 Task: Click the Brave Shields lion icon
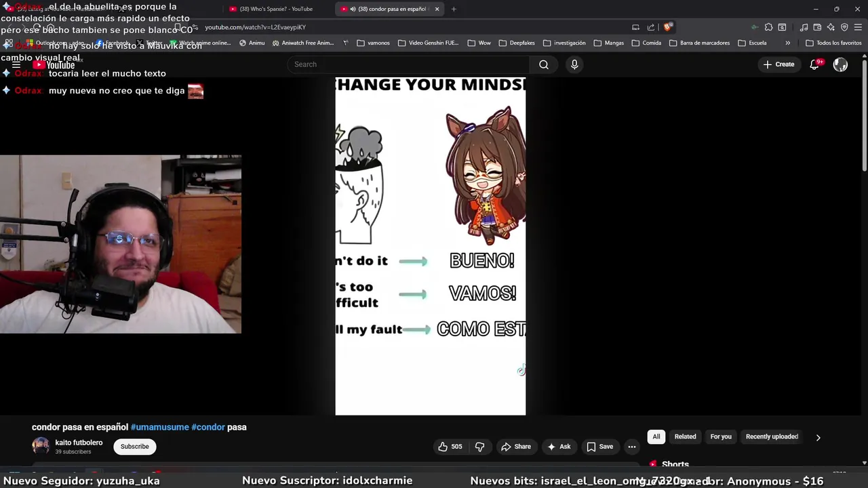[x=668, y=27]
